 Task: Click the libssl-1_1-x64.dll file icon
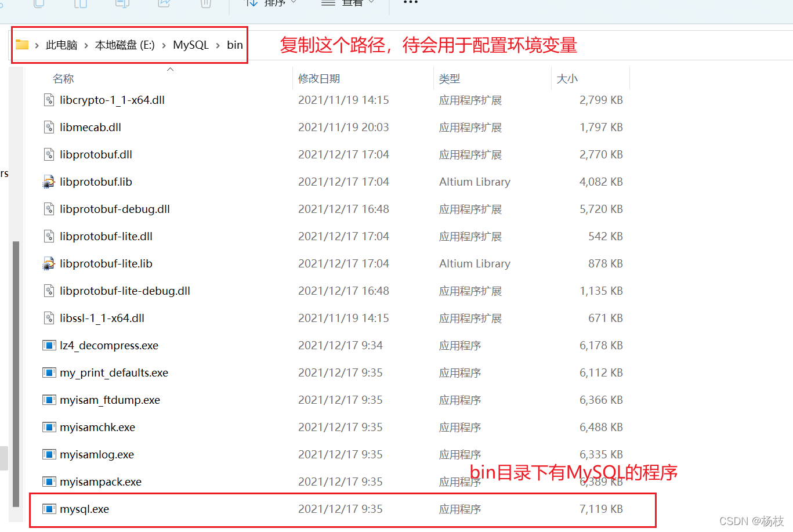click(49, 319)
